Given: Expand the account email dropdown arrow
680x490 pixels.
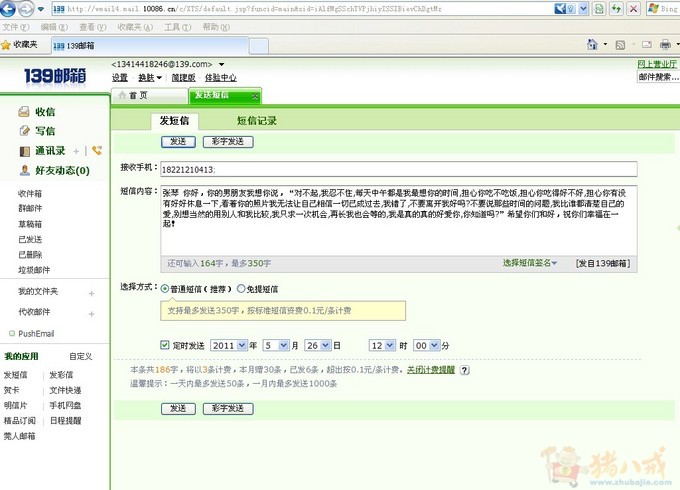Looking at the screenshot, I should [x=222, y=65].
